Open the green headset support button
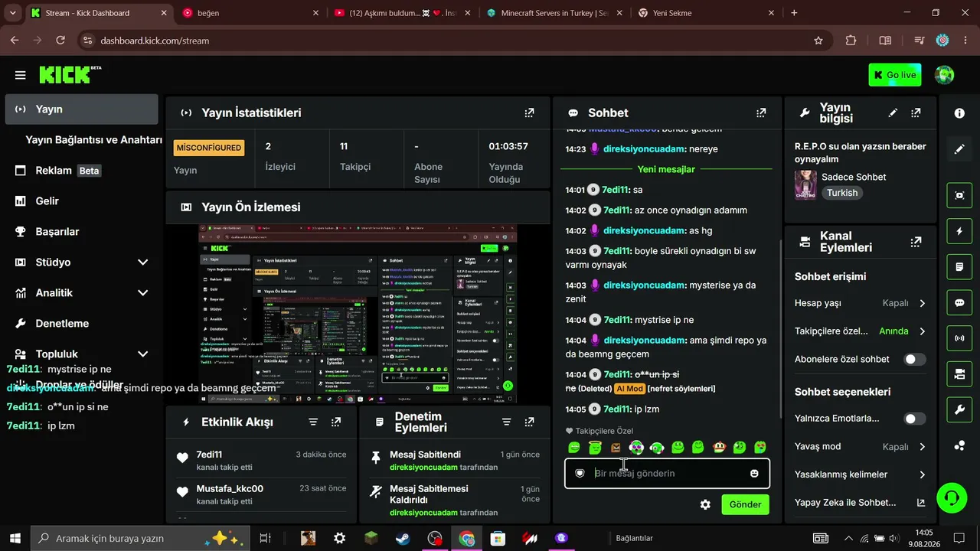 coord(952,497)
